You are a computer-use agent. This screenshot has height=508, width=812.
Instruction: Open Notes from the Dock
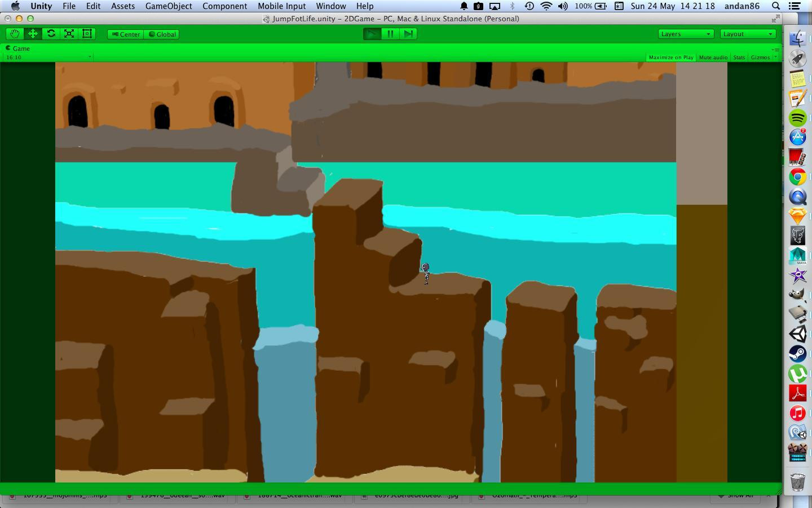(x=797, y=78)
